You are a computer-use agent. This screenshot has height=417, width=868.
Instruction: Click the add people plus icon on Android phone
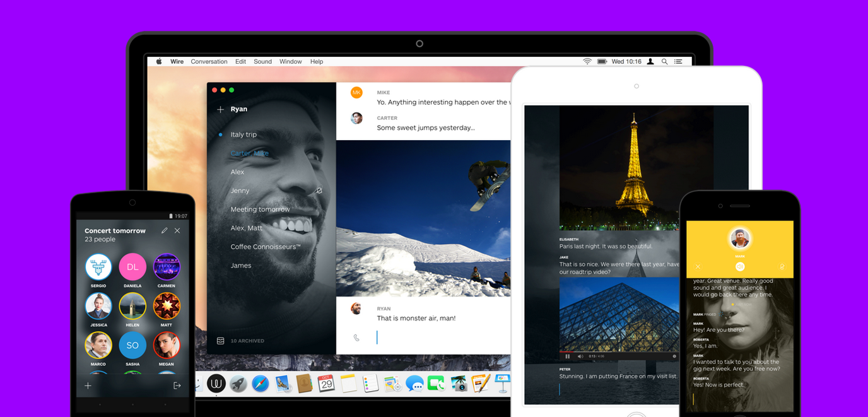click(x=88, y=385)
